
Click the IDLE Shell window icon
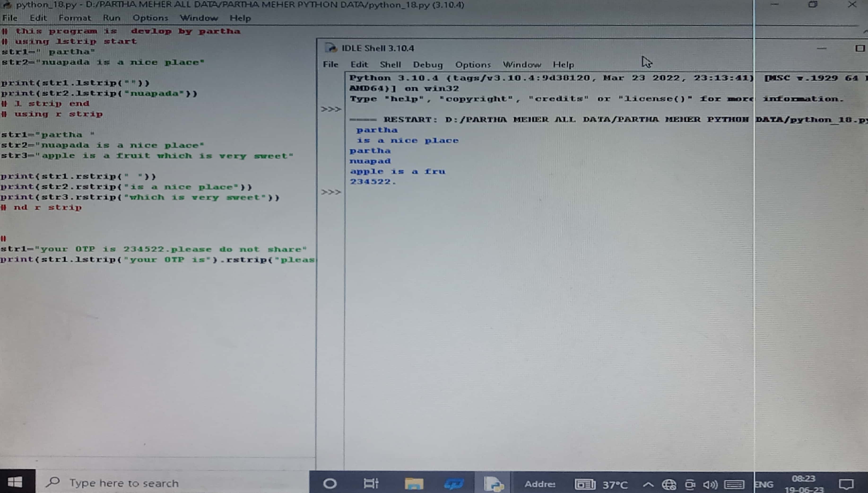[x=331, y=48]
